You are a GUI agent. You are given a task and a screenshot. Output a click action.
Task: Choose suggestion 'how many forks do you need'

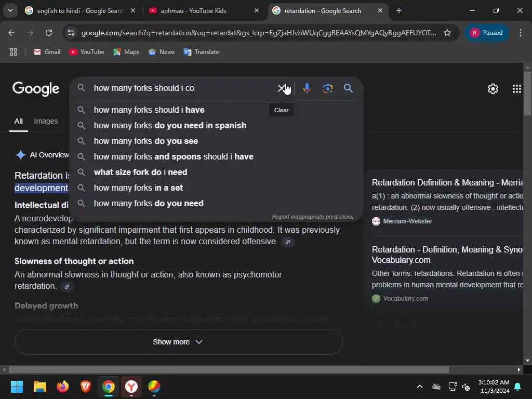click(x=217, y=204)
